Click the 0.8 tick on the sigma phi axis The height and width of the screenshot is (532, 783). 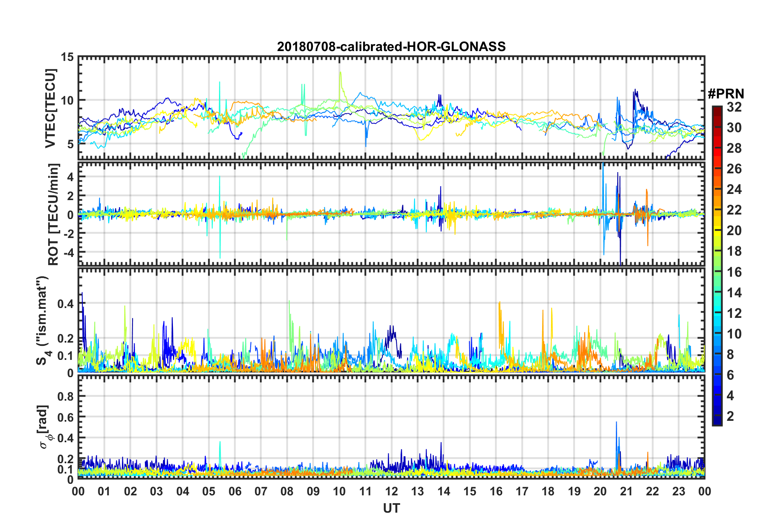pos(65,396)
